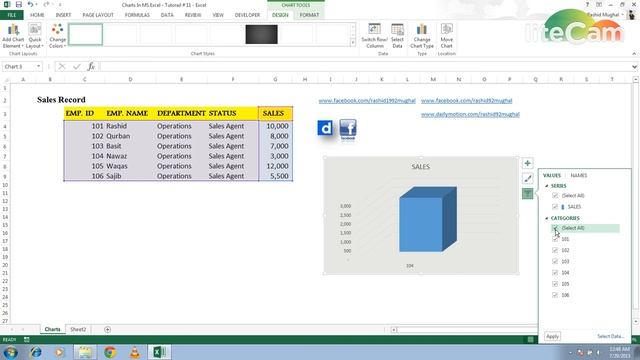Expand the formula bar
This screenshot has width=640, height=360.
point(634,67)
